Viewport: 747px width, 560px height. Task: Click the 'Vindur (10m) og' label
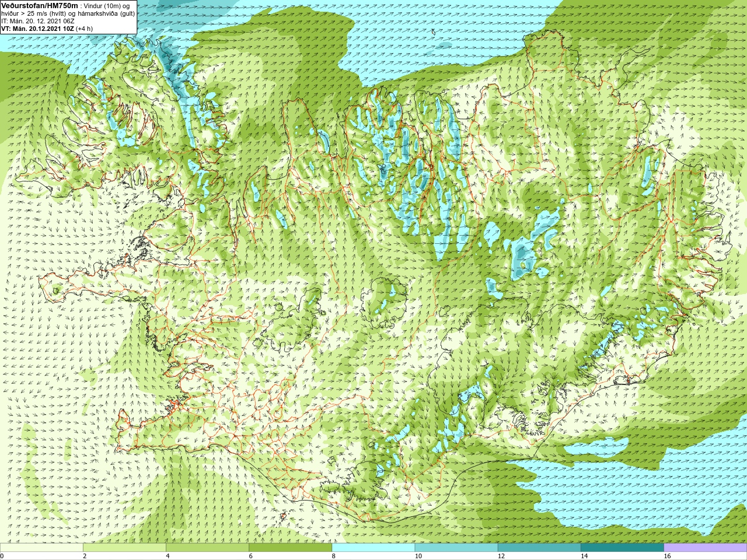point(107,5)
